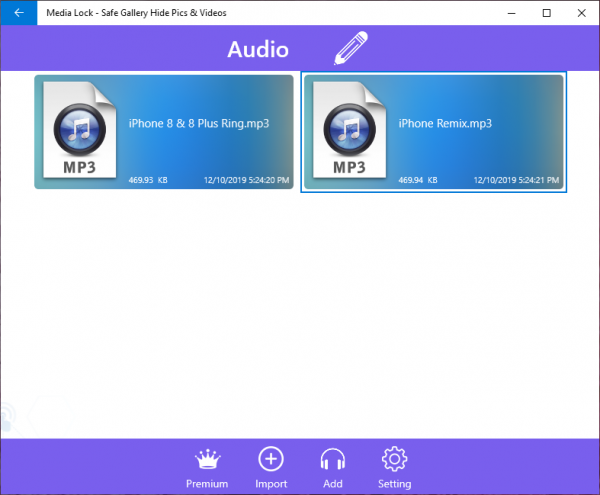Click the Add headphones icon
Viewport: 600px width, 495px height.
333,459
